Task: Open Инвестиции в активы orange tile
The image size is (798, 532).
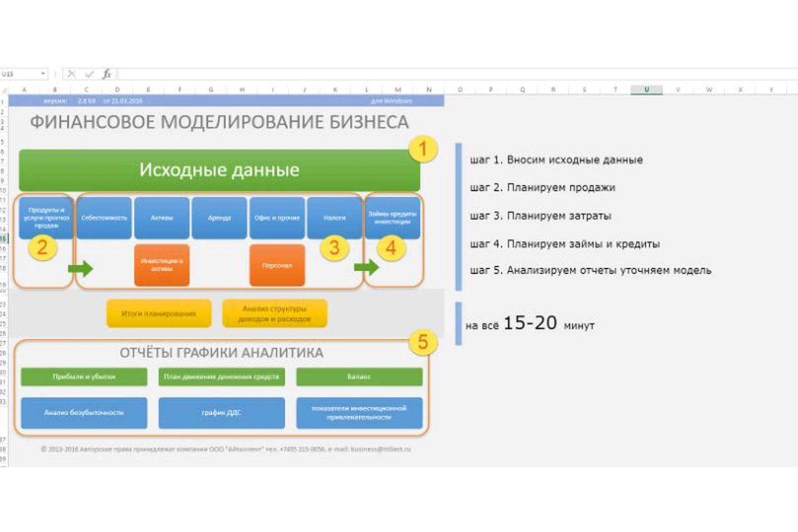Action: tap(162, 265)
